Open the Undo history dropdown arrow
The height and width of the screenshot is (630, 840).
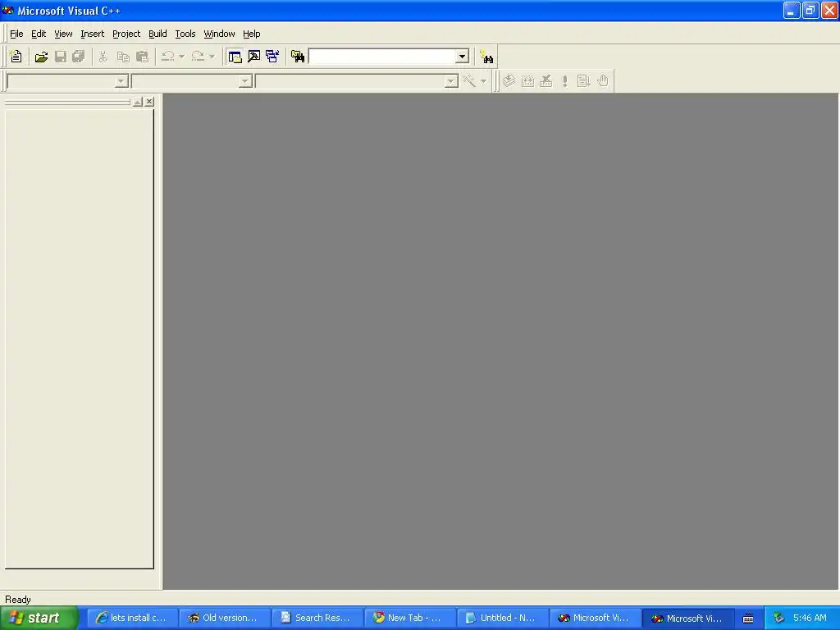(181, 57)
